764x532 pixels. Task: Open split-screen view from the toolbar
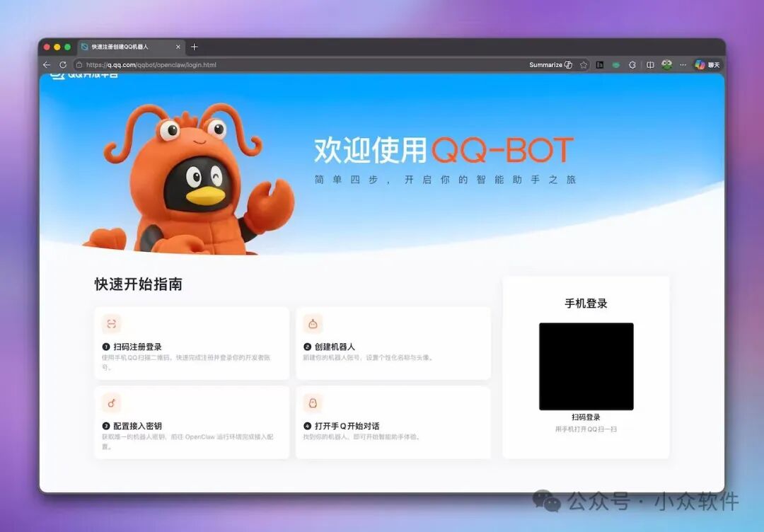click(651, 64)
